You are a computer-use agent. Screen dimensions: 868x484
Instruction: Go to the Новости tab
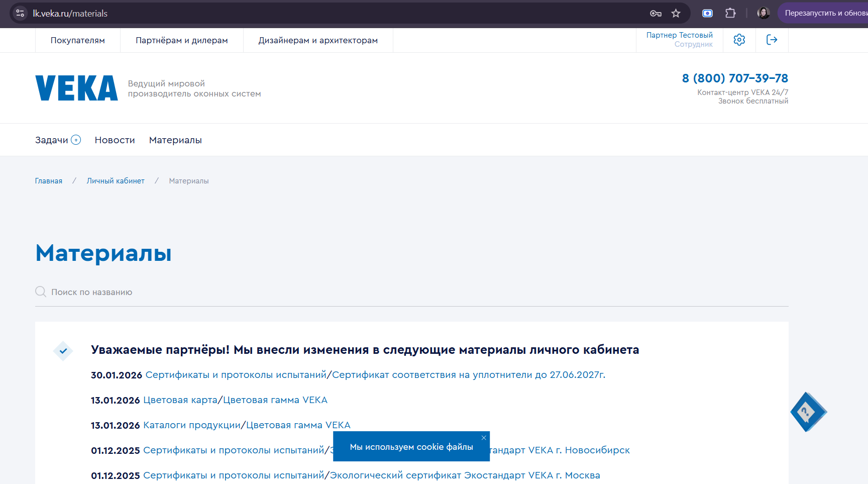[115, 140]
